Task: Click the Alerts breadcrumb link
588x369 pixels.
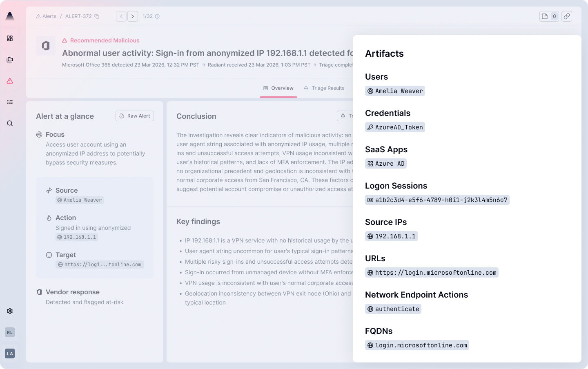Action: point(46,16)
